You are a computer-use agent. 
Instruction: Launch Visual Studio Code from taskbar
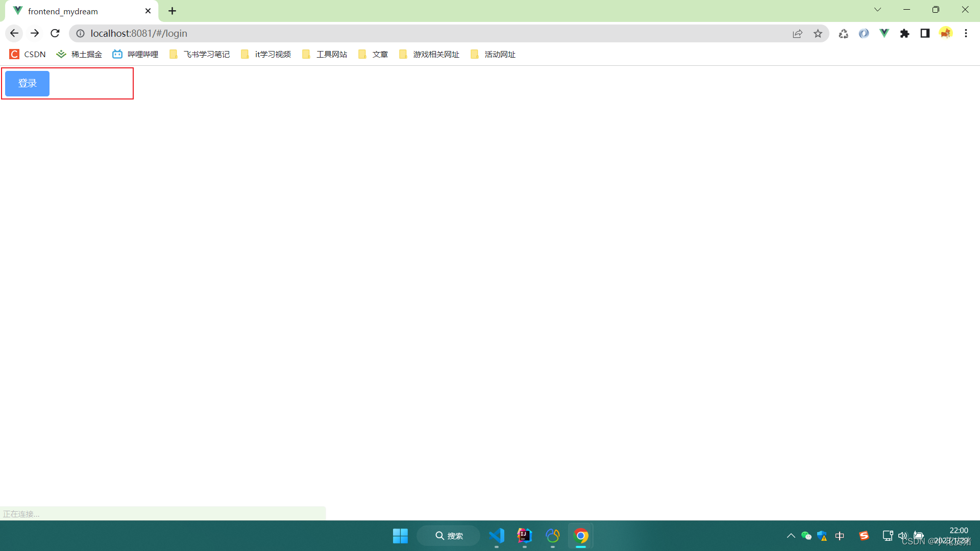pyautogui.click(x=496, y=536)
